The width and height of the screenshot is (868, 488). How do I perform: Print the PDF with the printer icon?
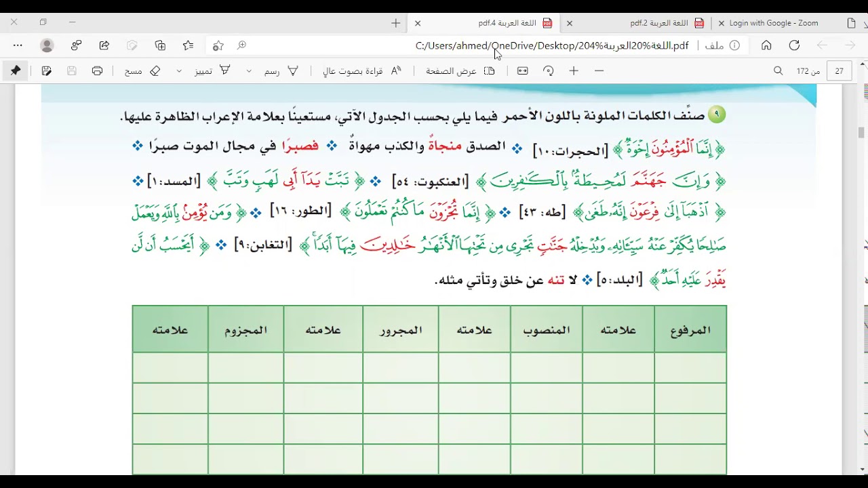click(97, 70)
